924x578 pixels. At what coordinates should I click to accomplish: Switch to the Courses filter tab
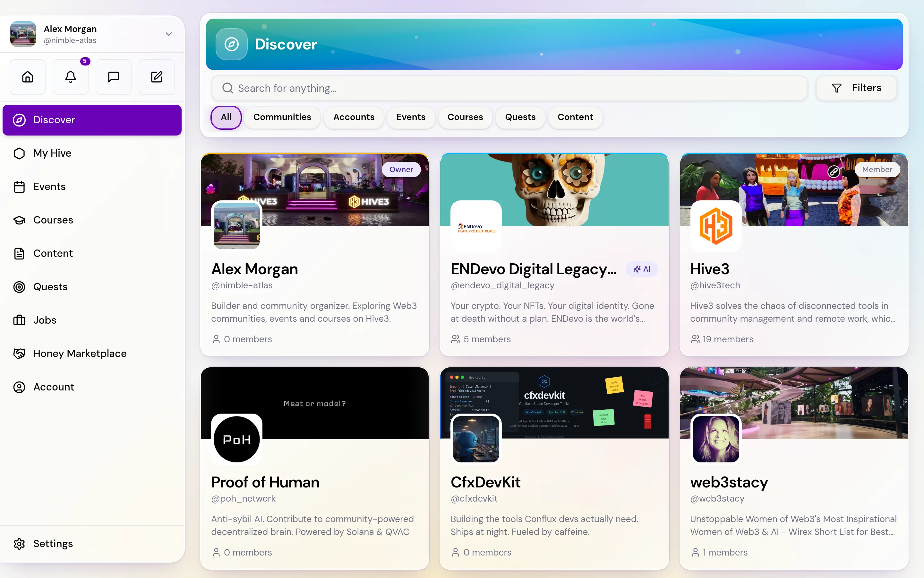(x=465, y=117)
